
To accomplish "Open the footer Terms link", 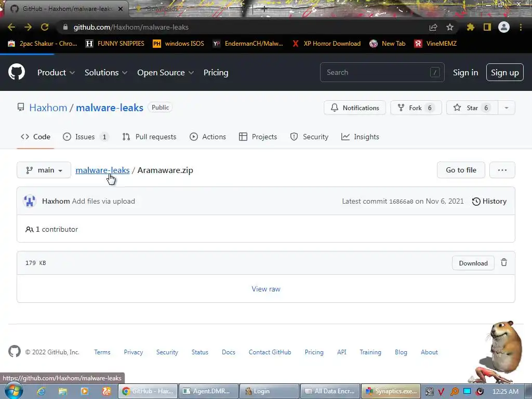I will 102,352.
